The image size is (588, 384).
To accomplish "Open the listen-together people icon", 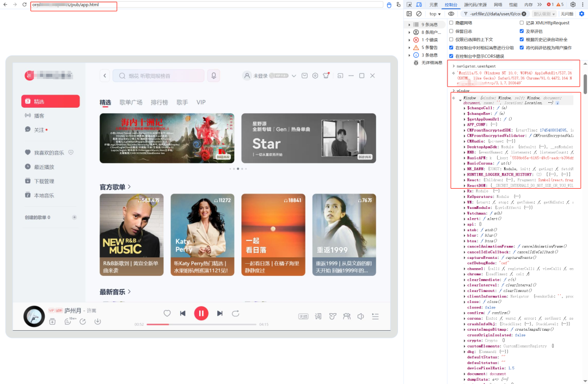I will (x=346, y=317).
